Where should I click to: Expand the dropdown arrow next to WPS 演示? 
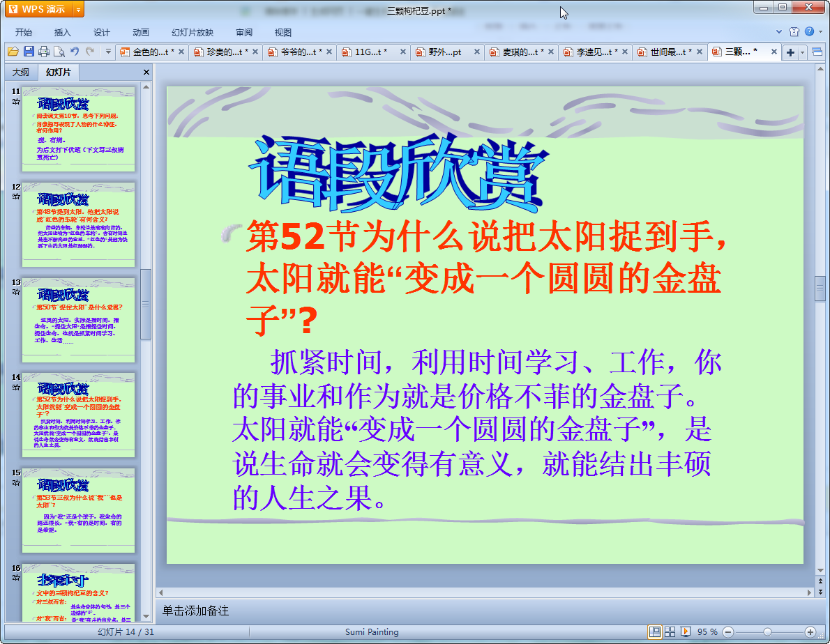tap(78, 9)
